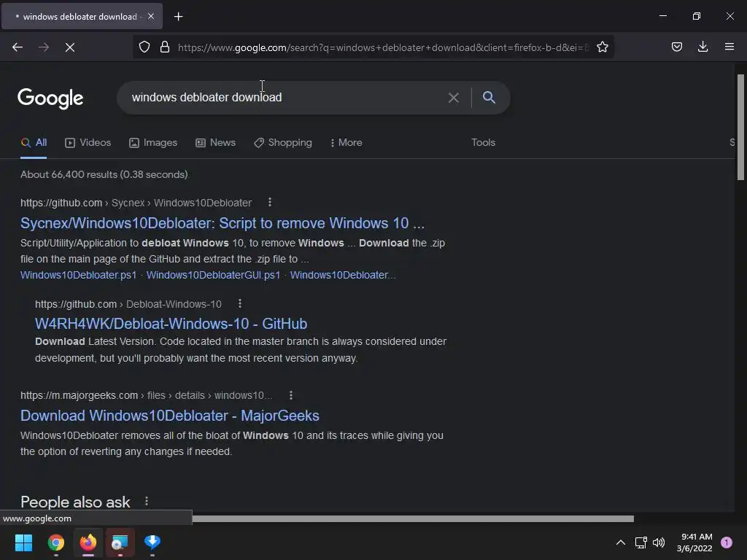Switch to Videos search tab
The image size is (747, 560).
(88, 142)
